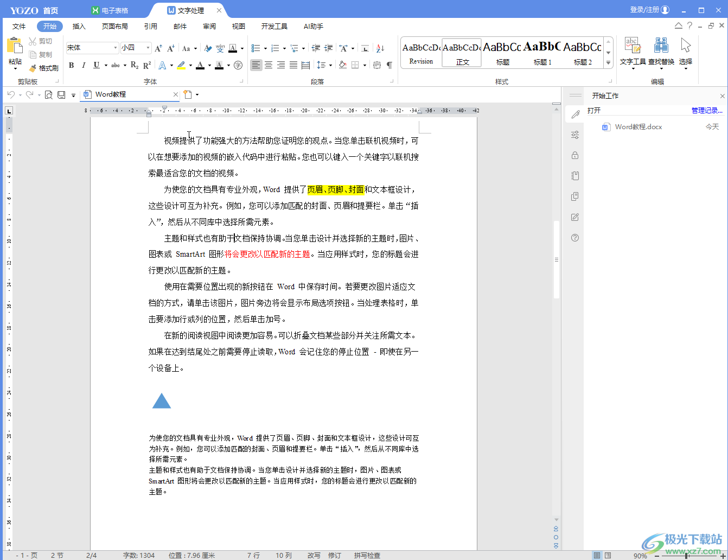728x560 pixels.
Task: Open the lock icon in side panel
Action: pos(575,155)
